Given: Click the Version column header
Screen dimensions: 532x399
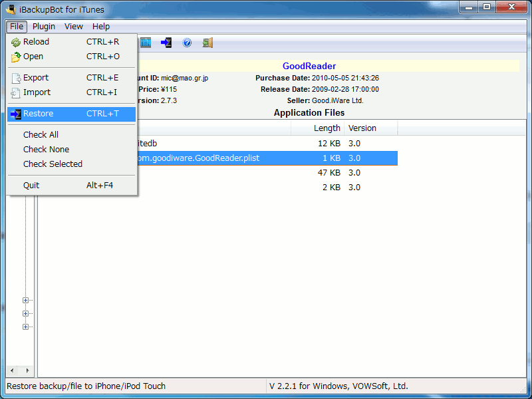Looking at the screenshot, I should pyautogui.click(x=362, y=128).
